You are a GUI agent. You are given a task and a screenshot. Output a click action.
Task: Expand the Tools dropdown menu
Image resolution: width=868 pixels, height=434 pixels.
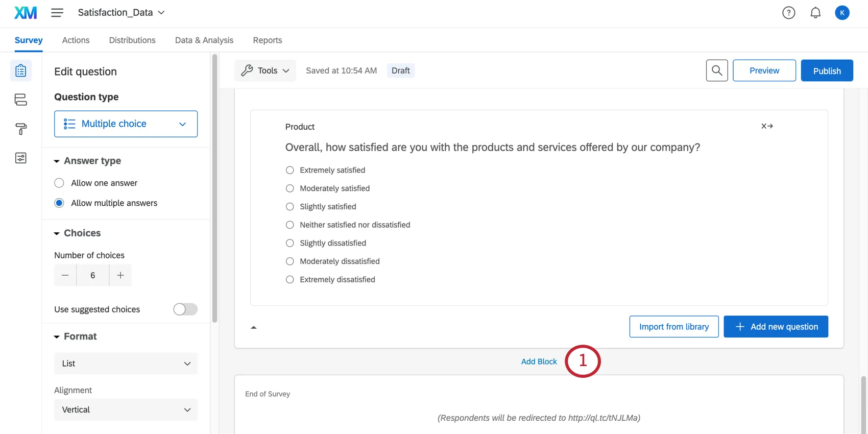point(266,70)
